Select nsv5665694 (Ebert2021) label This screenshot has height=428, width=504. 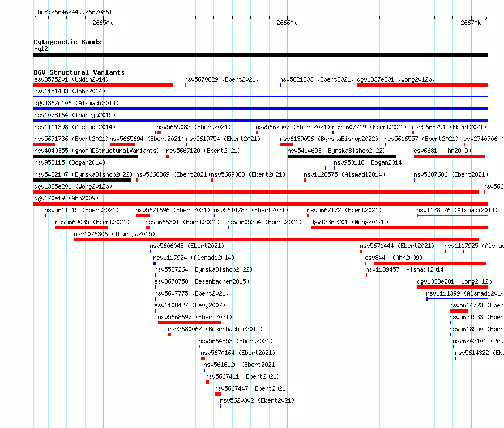point(147,139)
